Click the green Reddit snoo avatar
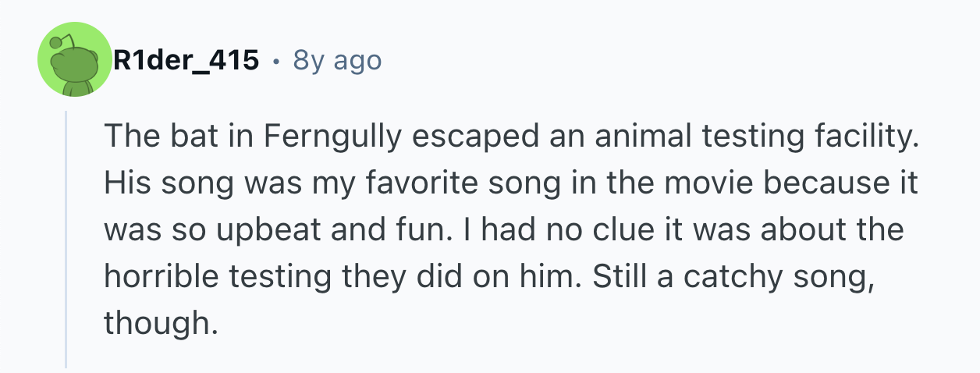This screenshot has width=980, height=373. coord(76,61)
